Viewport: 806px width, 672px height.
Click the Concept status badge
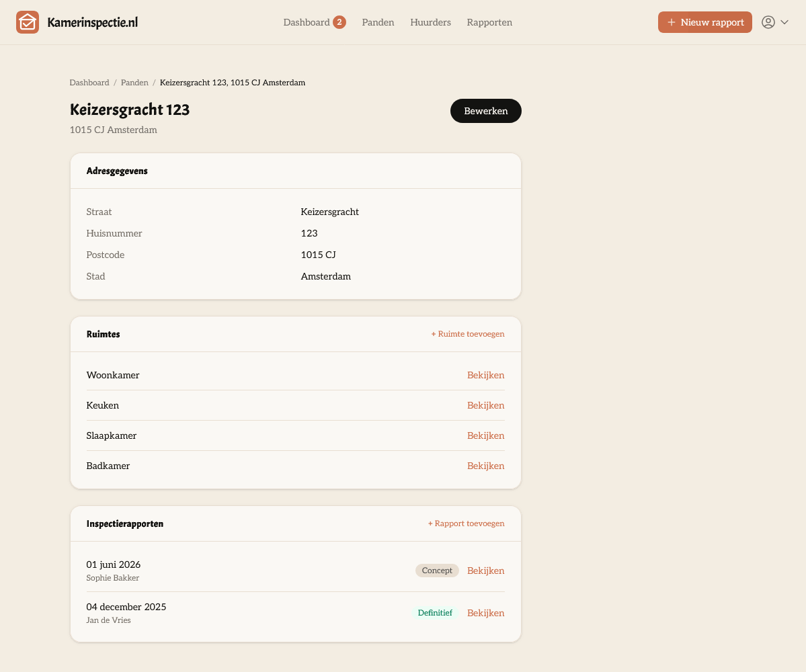437,571
